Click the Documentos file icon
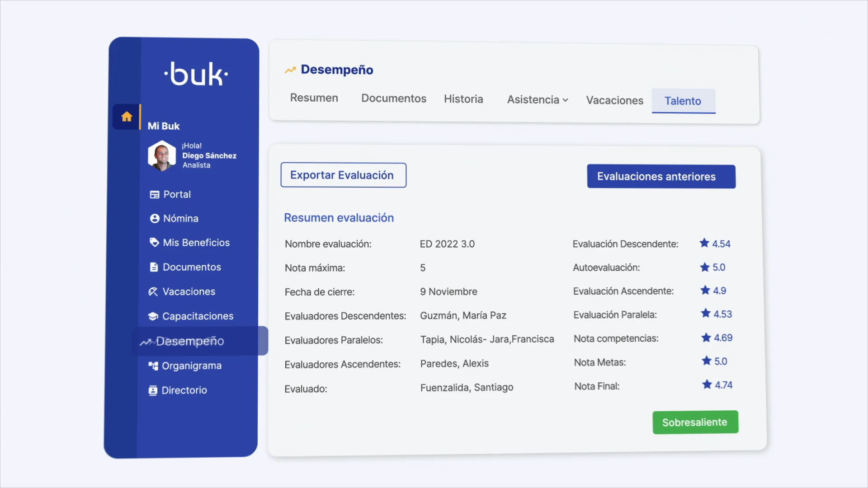Screen dimensions: 868x488 coord(154,267)
